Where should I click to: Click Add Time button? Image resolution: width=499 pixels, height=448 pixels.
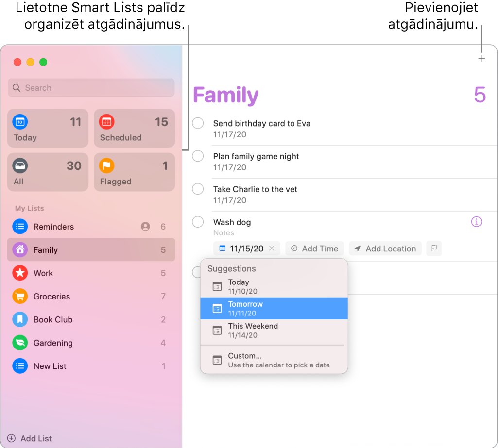314,249
